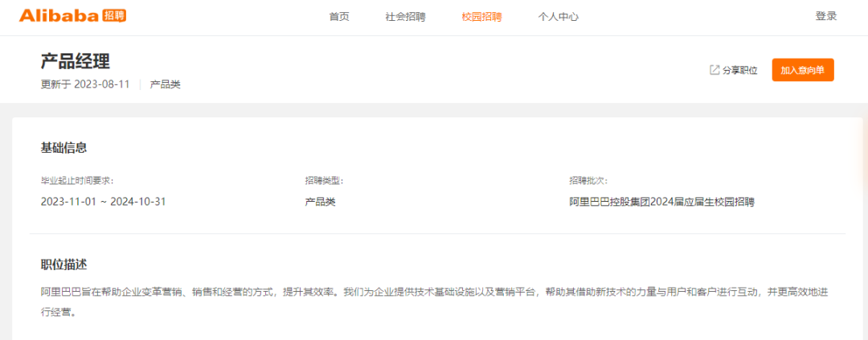Select the 校园招聘 navigation tab

[481, 17]
